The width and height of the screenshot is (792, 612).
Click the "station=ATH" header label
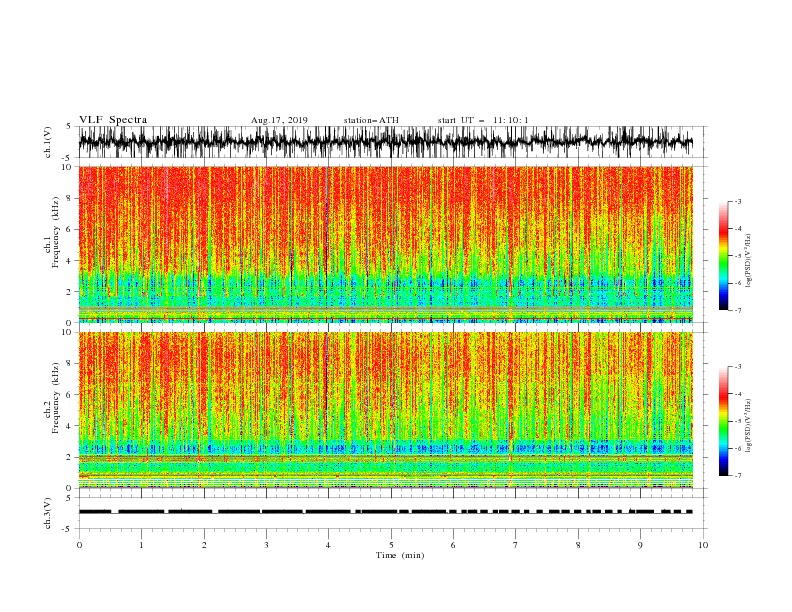pos(371,120)
